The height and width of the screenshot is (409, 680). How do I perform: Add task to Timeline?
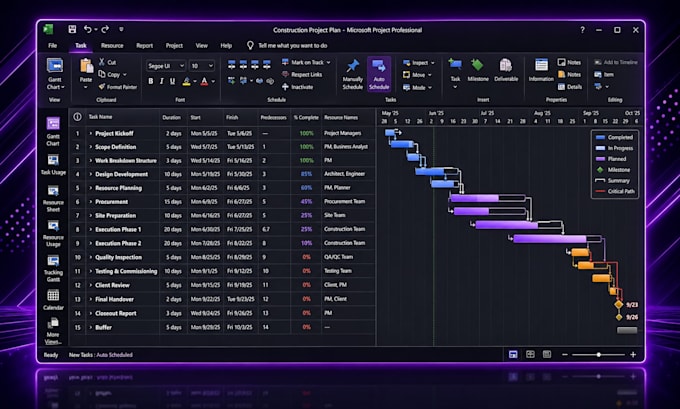(x=615, y=62)
